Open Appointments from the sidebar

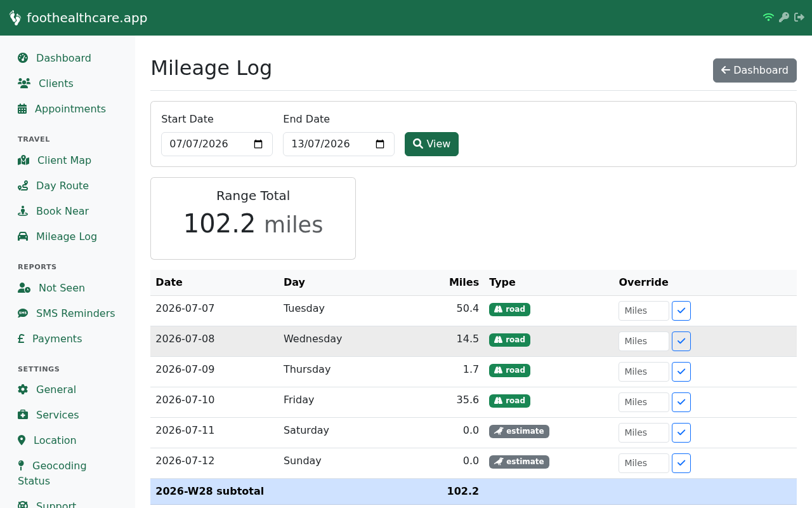70,109
